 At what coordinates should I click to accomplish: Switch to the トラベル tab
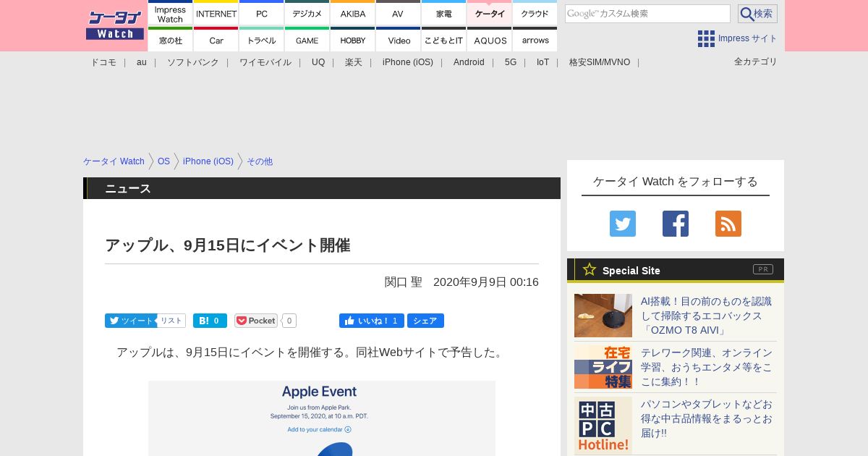tap(262, 39)
